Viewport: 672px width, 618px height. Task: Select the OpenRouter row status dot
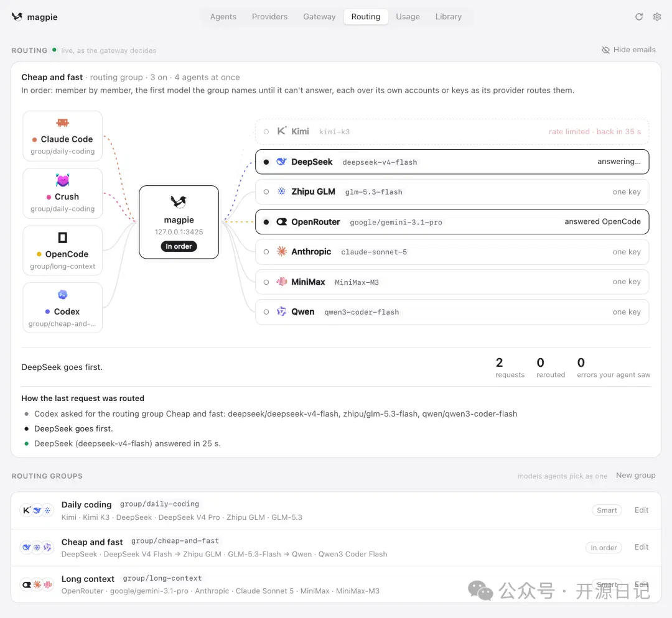point(266,222)
